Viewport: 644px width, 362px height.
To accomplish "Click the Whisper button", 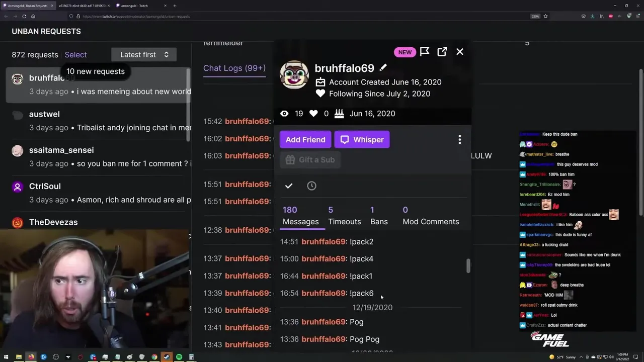I will pyautogui.click(x=362, y=140).
